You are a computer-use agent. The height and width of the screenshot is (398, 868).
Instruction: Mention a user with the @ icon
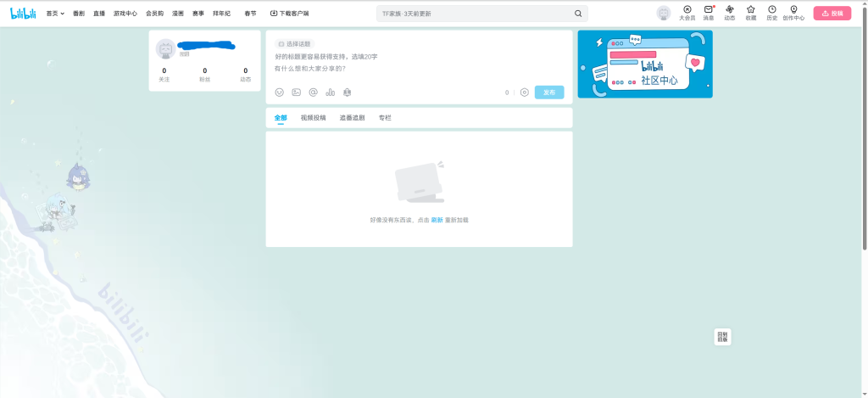click(x=313, y=92)
